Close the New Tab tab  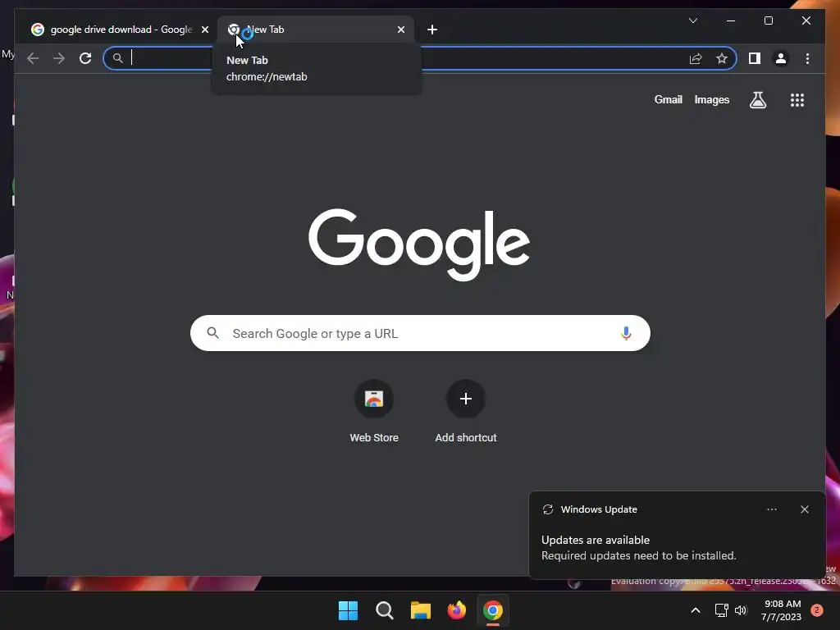(x=400, y=30)
